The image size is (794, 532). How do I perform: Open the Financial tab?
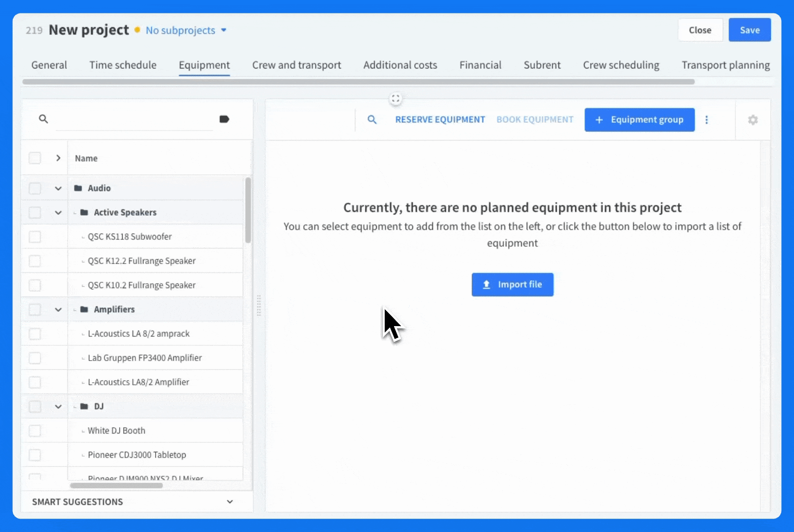pos(480,65)
